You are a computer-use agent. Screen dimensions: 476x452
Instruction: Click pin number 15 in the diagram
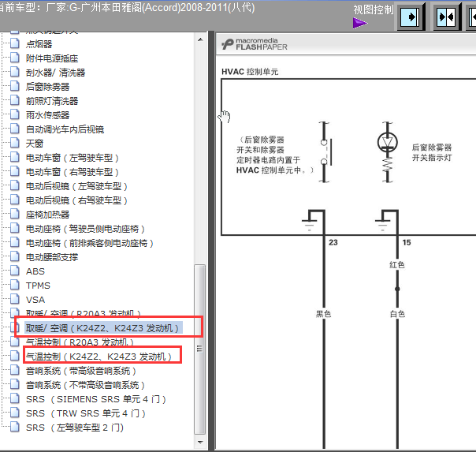coord(407,242)
